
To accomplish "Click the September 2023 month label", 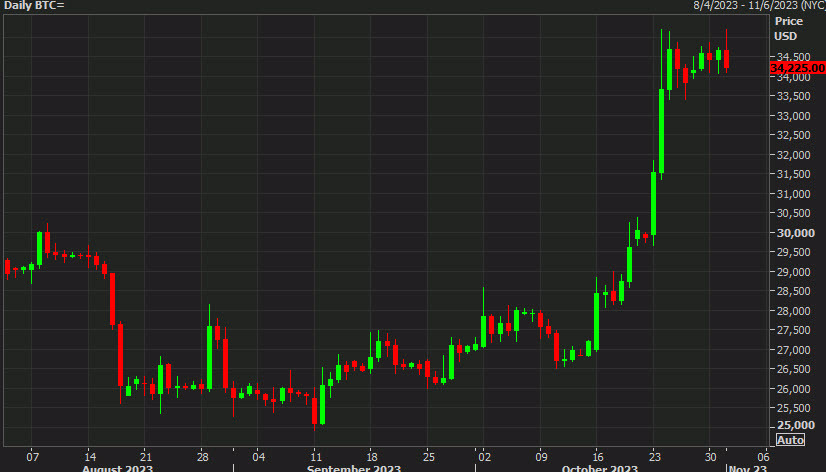I will tap(354, 468).
